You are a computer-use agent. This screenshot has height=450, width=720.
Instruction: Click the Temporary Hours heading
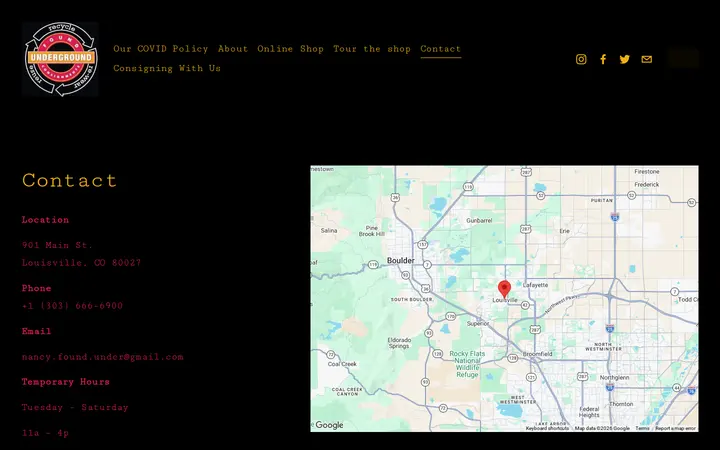click(x=66, y=382)
